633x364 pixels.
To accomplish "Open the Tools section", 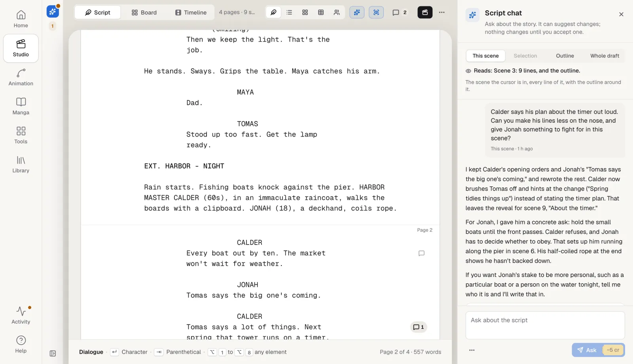I will pyautogui.click(x=21, y=135).
